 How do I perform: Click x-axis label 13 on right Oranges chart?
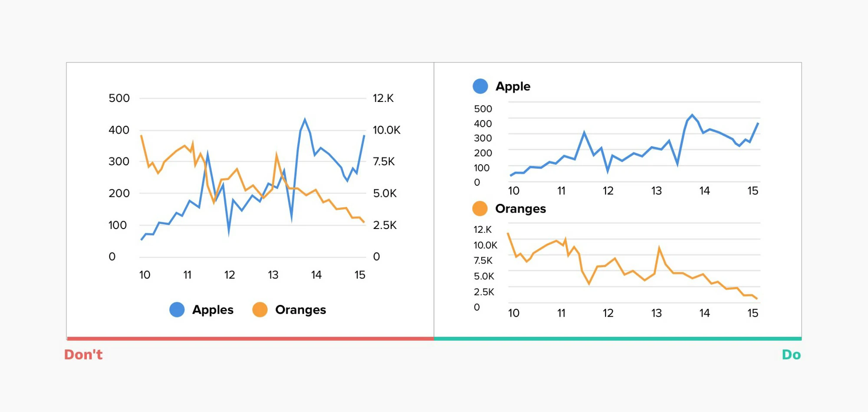(x=656, y=313)
